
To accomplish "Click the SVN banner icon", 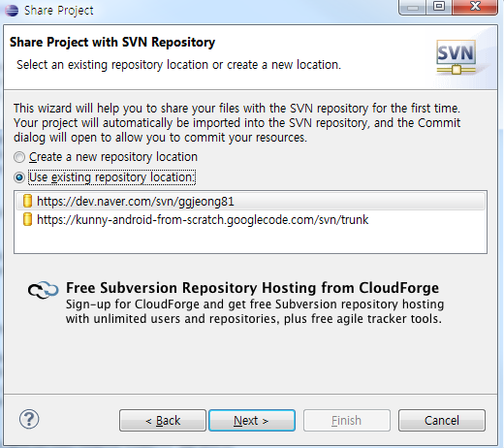I will click(x=457, y=57).
